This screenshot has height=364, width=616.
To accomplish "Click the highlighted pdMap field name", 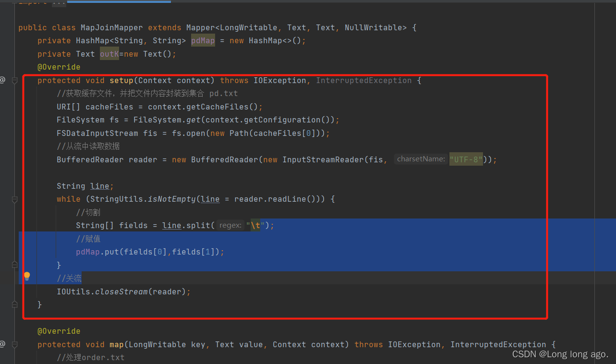I will 203,40.
